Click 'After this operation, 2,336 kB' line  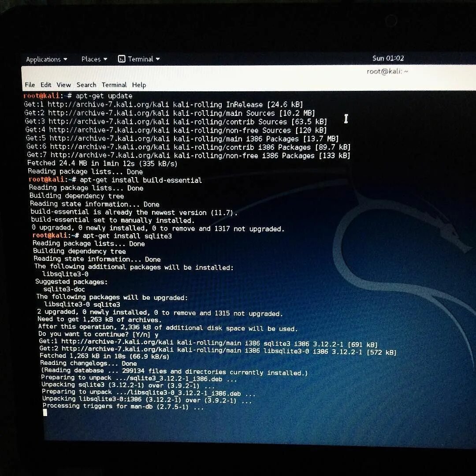pos(168,327)
